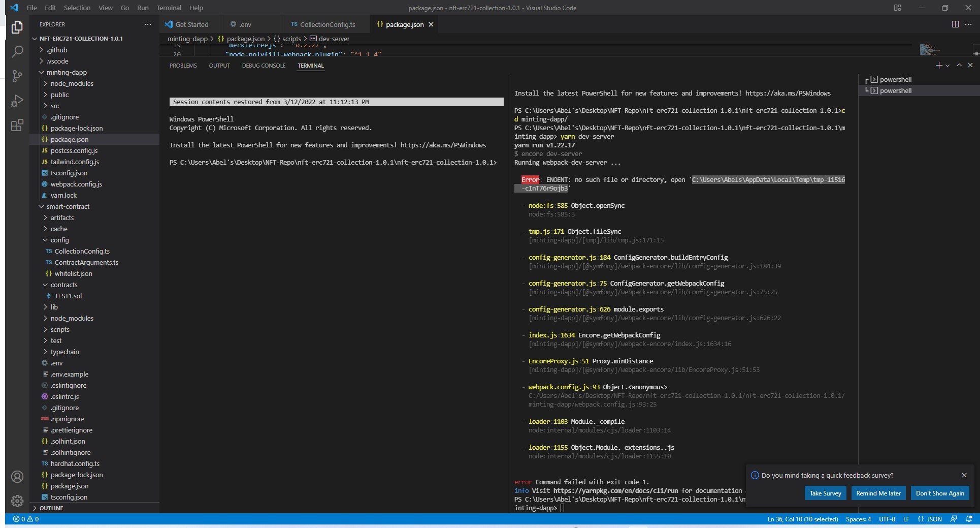Image resolution: width=980 pixels, height=528 pixels.
Task: Create a new terminal with the plus icon
Action: [939, 65]
